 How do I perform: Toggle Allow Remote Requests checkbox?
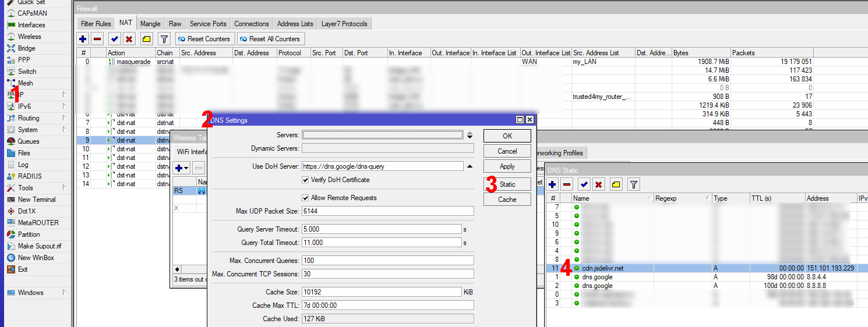[x=305, y=198]
